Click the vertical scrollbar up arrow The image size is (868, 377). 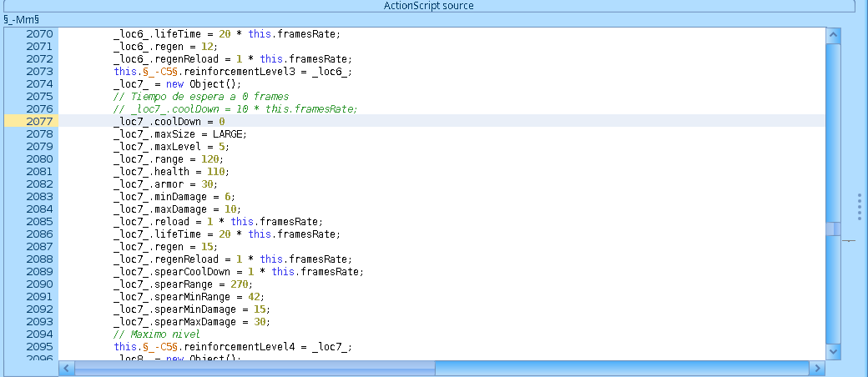tap(832, 35)
